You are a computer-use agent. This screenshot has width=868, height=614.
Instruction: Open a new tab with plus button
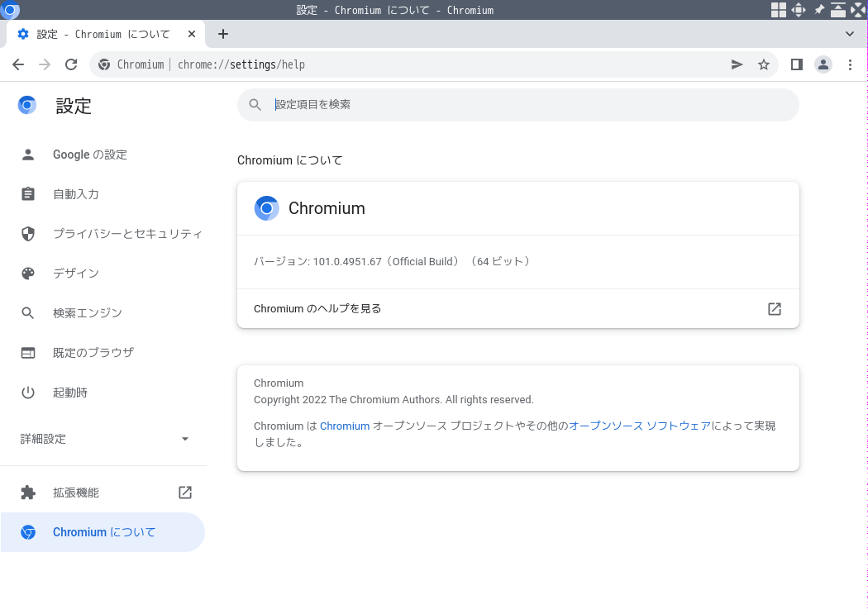coord(223,35)
